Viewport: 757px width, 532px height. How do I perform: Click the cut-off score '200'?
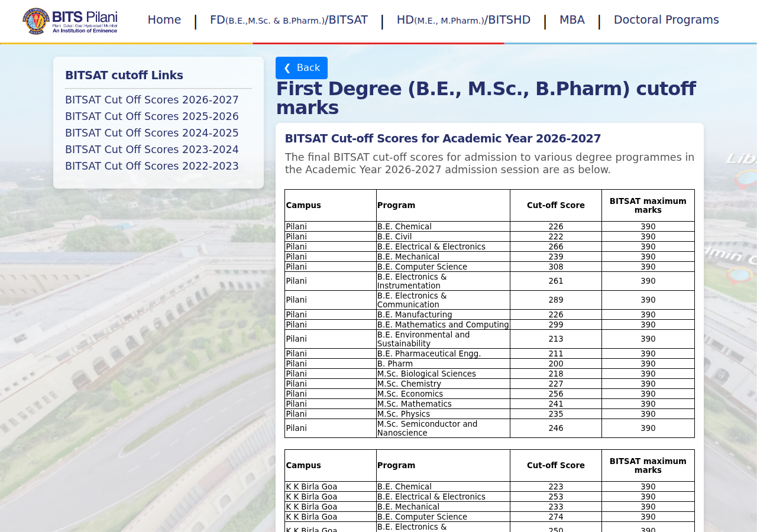[x=556, y=364]
